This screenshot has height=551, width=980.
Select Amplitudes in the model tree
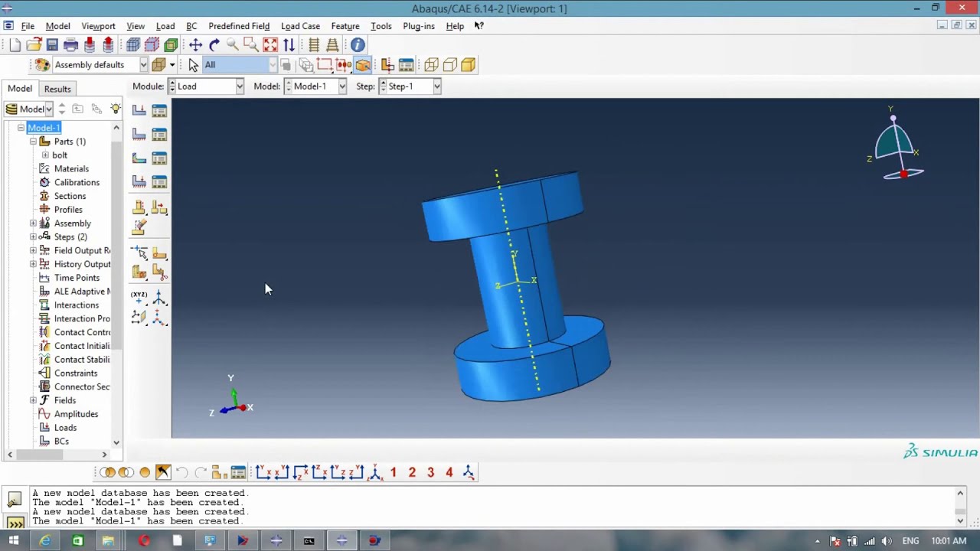76,414
